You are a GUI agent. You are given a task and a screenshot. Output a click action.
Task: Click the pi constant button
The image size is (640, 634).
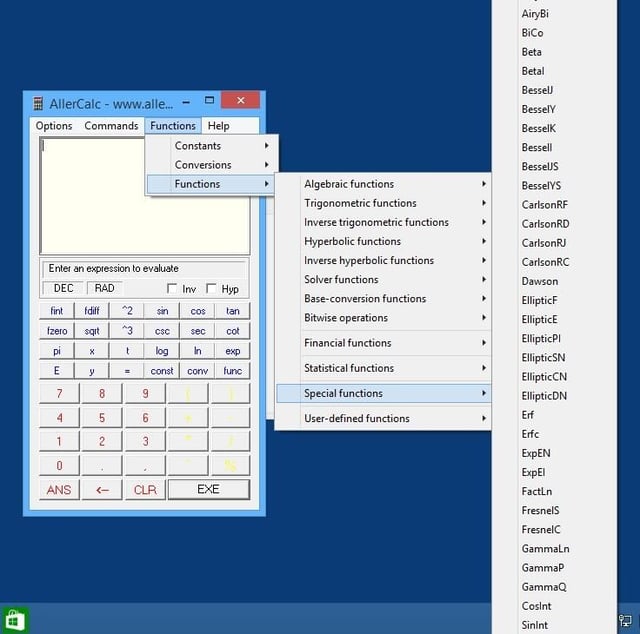[x=57, y=351]
